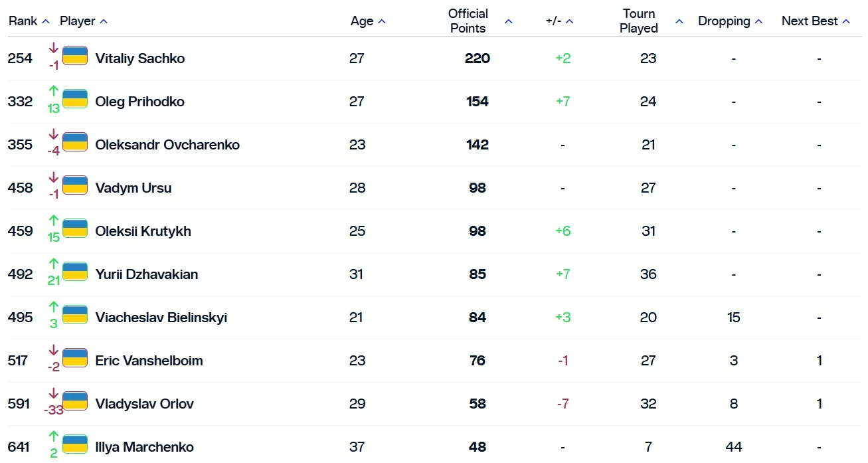The image size is (868, 463).
Task: Sort by Dropping points column
Action: [x=759, y=21]
